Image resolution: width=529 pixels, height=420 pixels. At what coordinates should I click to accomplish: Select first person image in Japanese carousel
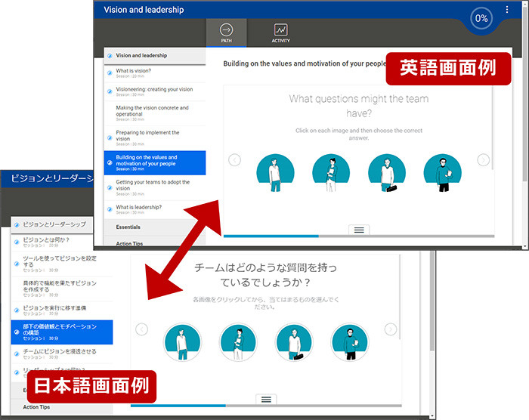(x=183, y=342)
